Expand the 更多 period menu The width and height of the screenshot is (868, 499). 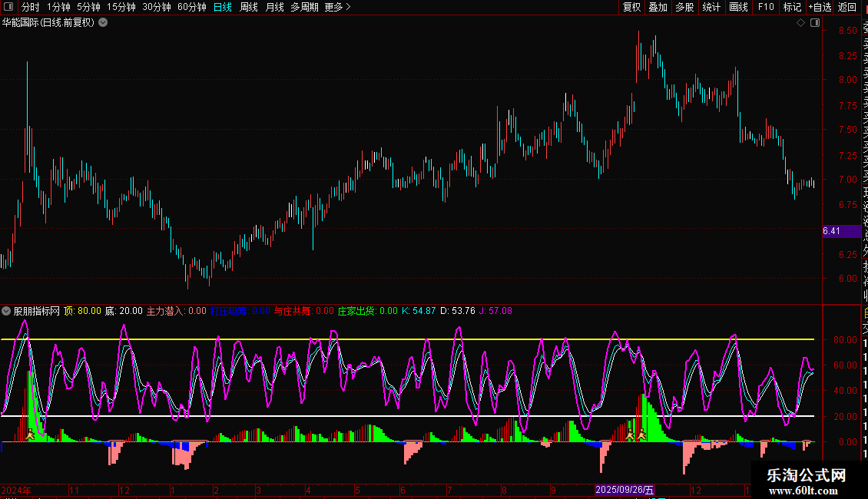(338, 7)
